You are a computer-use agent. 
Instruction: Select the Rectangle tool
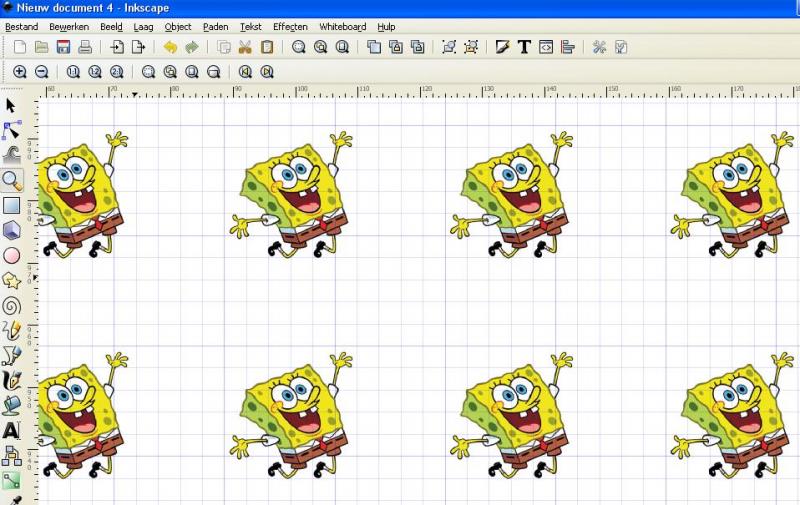pos(11,205)
